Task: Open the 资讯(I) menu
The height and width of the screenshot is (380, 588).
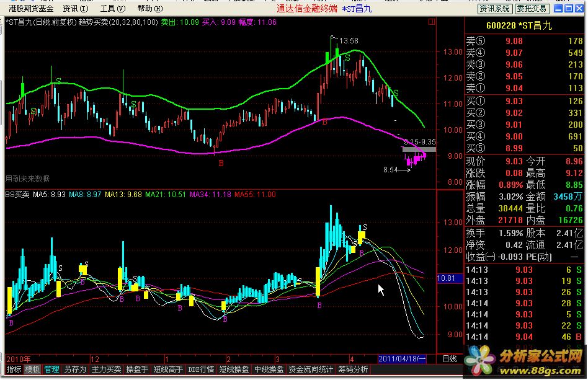Action: 76,8
